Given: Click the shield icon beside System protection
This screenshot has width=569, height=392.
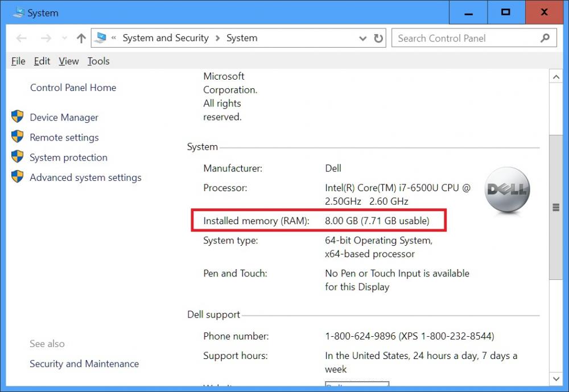Looking at the screenshot, I should point(18,156).
